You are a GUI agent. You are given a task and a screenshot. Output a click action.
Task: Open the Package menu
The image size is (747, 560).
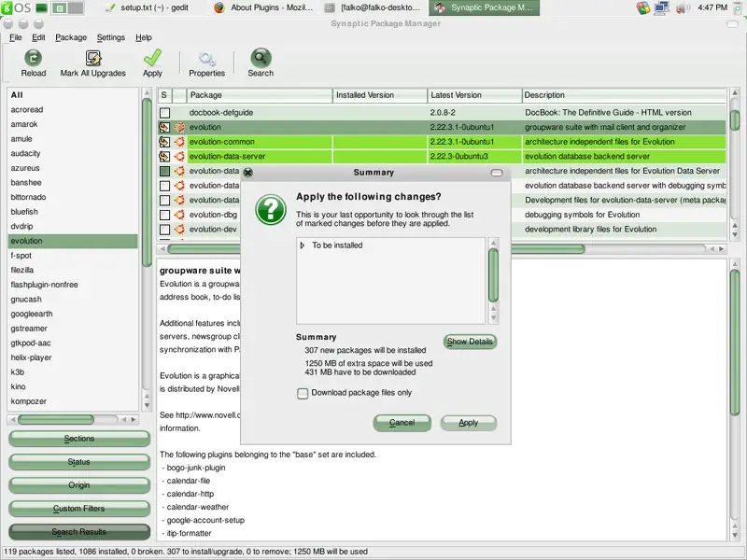click(71, 37)
